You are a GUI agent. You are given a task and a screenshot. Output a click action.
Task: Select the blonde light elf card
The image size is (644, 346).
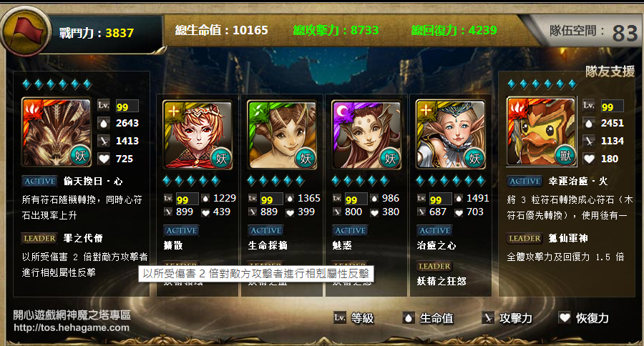451,134
